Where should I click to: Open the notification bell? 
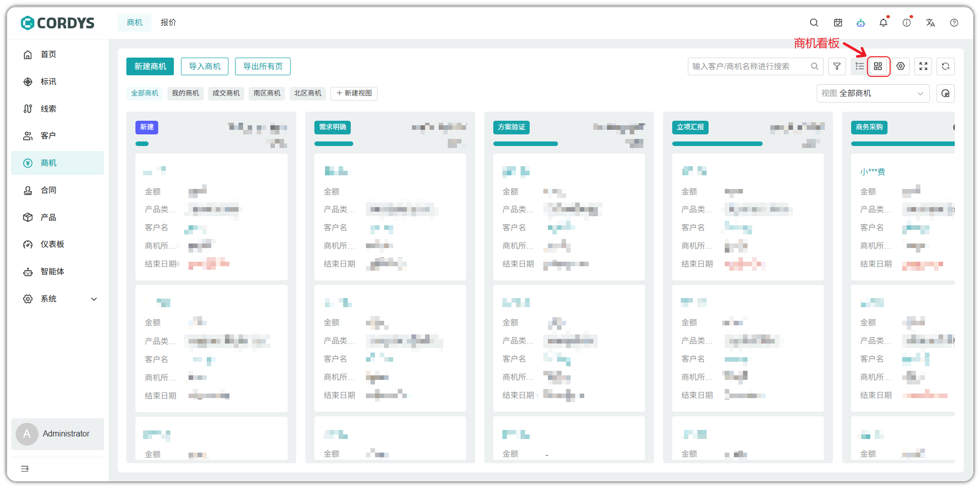coord(883,23)
